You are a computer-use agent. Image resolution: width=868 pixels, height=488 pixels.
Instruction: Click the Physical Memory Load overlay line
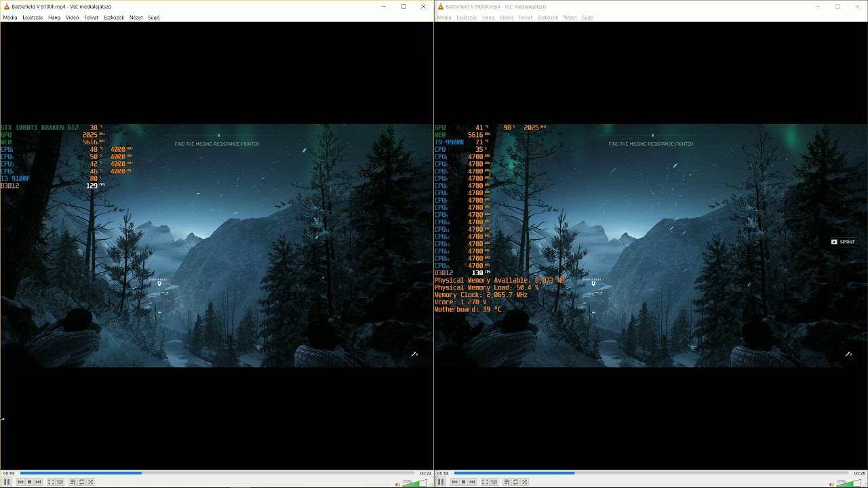pos(486,287)
